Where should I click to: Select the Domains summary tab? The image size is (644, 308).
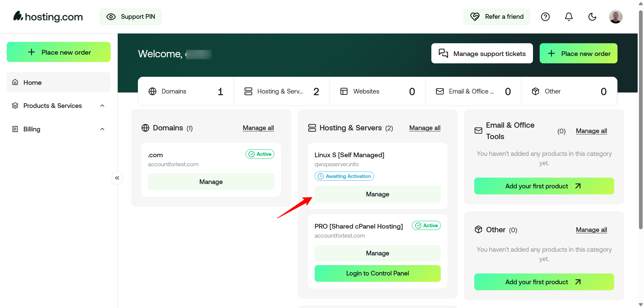[186, 91]
